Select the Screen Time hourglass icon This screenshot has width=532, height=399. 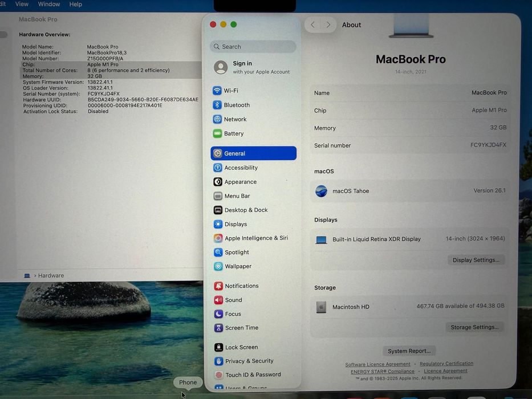click(218, 328)
